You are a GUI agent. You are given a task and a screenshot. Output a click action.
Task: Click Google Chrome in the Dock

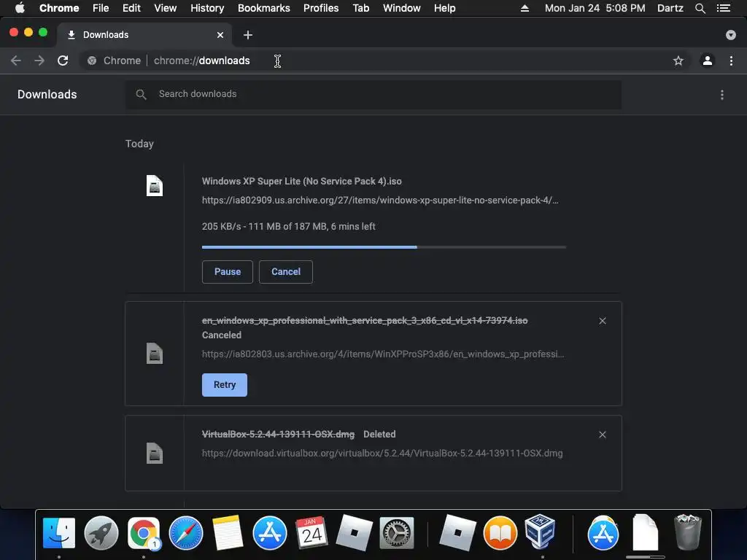(144, 533)
